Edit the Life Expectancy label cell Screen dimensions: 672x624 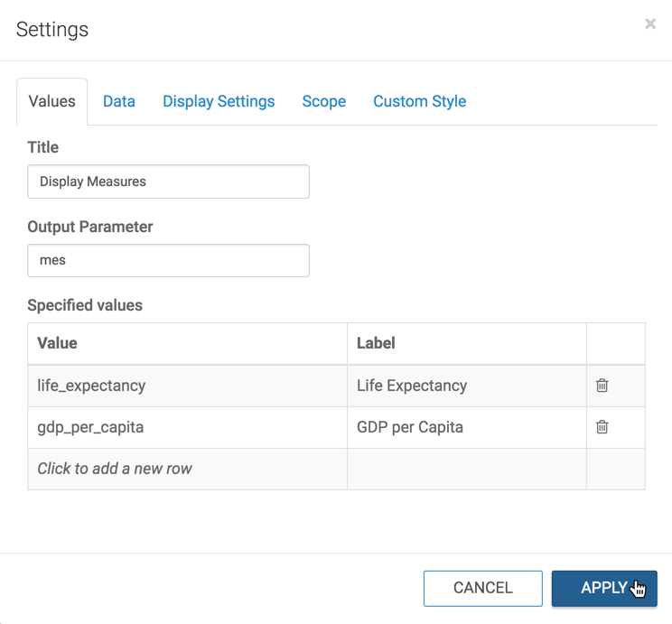pos(466,386)
